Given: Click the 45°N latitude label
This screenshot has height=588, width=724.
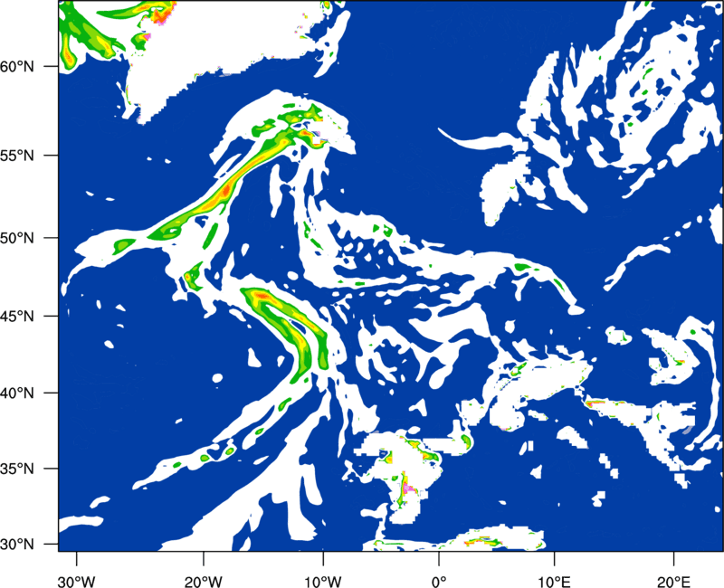Looking at the screenshot, I should 17,316.
